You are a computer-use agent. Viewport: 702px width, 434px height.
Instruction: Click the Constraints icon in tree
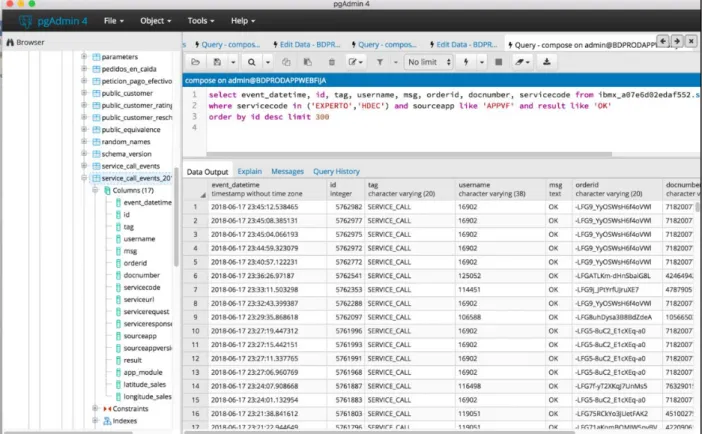(x=107, y=408)
